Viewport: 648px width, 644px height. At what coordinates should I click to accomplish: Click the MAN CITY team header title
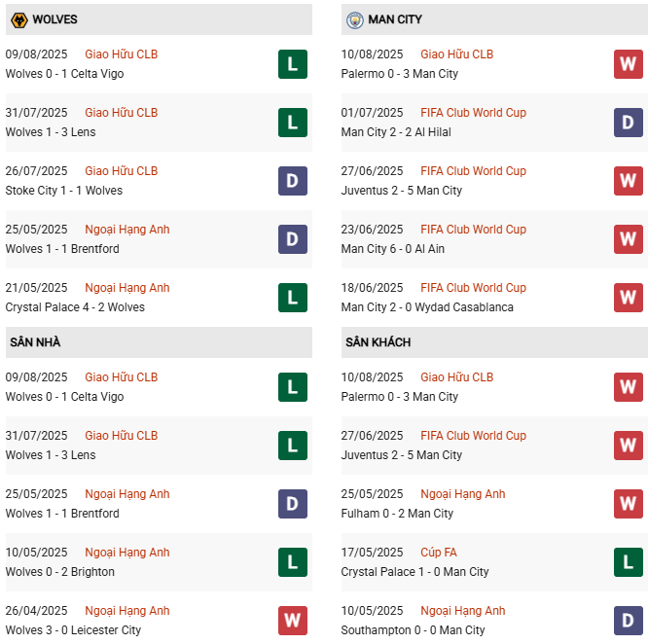click(x=395, y=19)
